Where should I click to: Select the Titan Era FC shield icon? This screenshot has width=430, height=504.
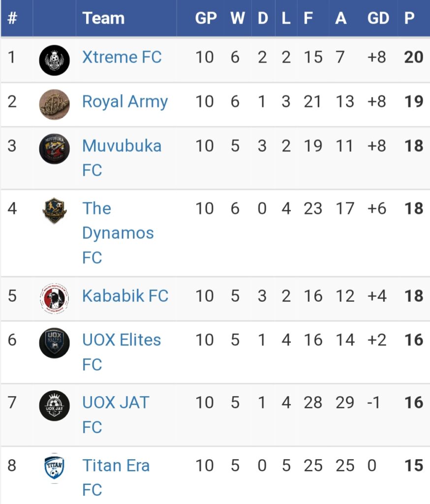[x=54, y=468]
